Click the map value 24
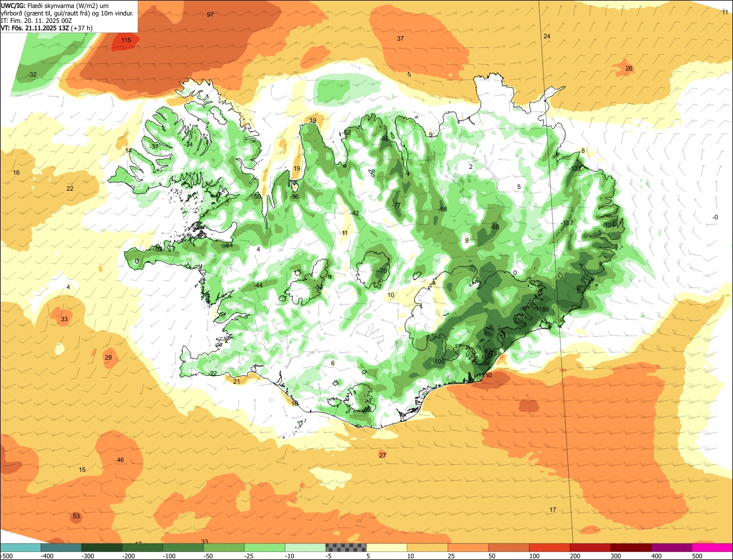Screen dimensions: 733x560 tap(547, 37)
